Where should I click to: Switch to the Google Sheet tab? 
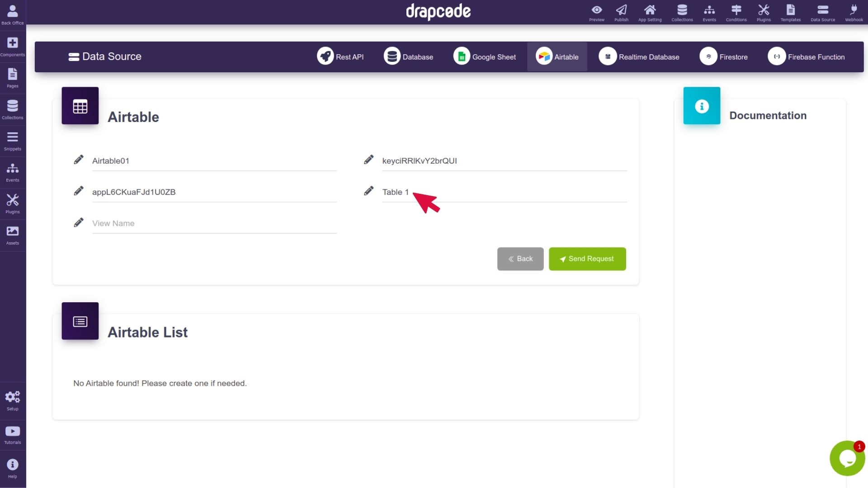[485, 57]
